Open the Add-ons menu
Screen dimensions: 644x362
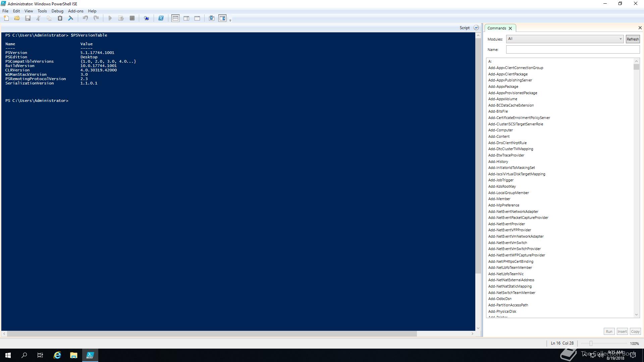(x=76, y=11)
